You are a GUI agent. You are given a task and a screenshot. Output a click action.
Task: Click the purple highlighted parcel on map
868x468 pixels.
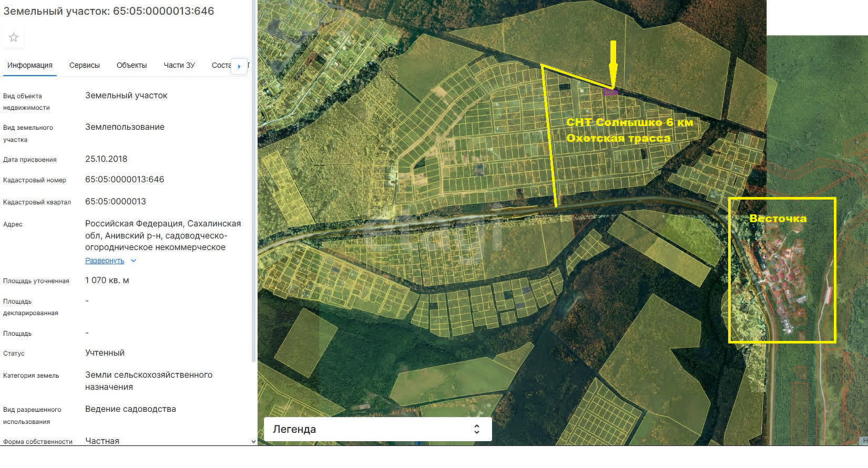pos(610,92)
